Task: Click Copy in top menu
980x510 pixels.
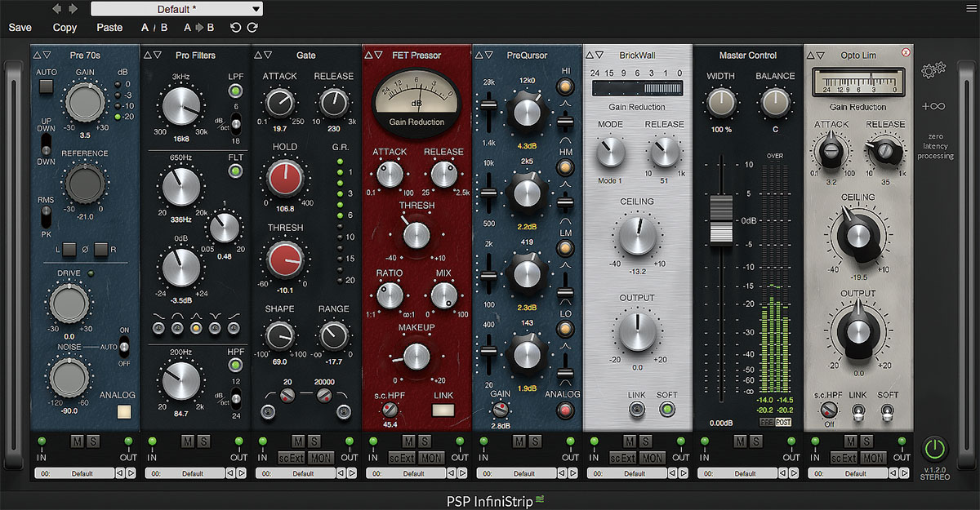Action: 65,27
